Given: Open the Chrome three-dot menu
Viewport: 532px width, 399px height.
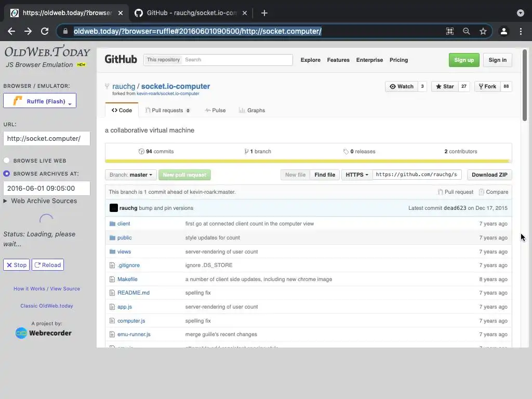Looking at the screenshot, I should 521,31.
